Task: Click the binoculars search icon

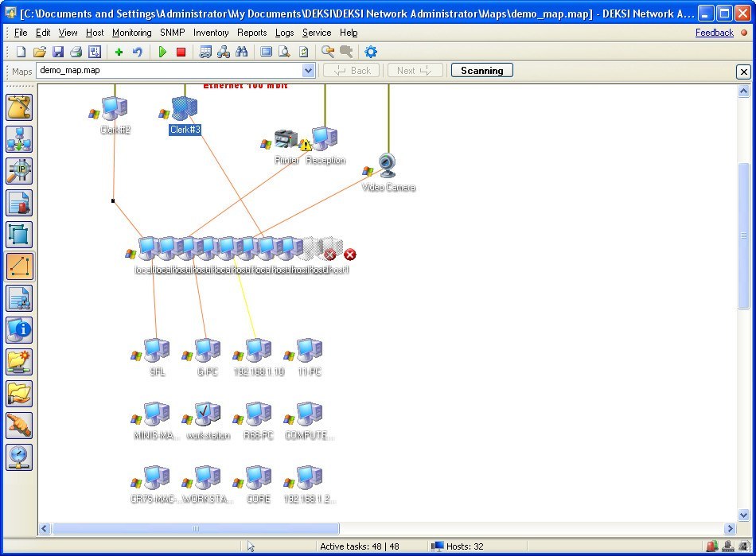Action: (x=241, y=52)
